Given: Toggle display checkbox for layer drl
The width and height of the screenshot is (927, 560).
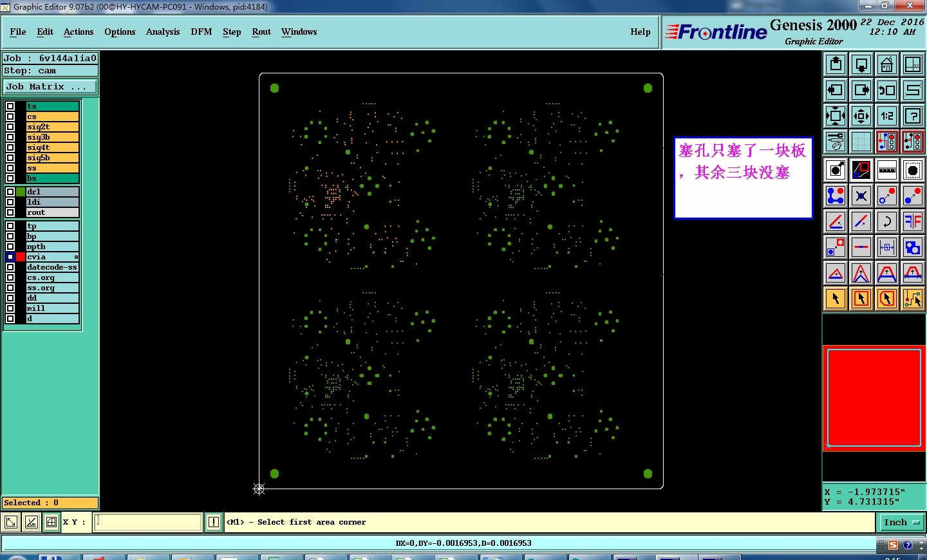Looking at the screenshot, I should pyautogui.click(x=10, y=192).
